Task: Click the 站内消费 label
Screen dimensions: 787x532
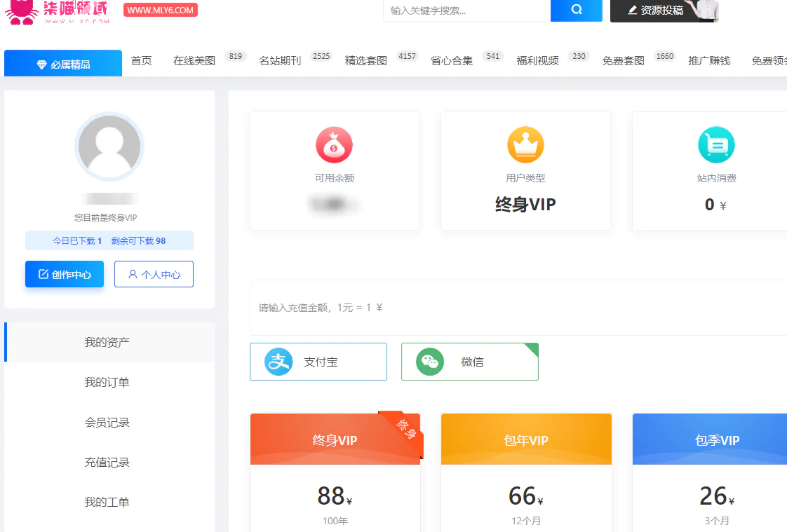Action: click(716, 178)
